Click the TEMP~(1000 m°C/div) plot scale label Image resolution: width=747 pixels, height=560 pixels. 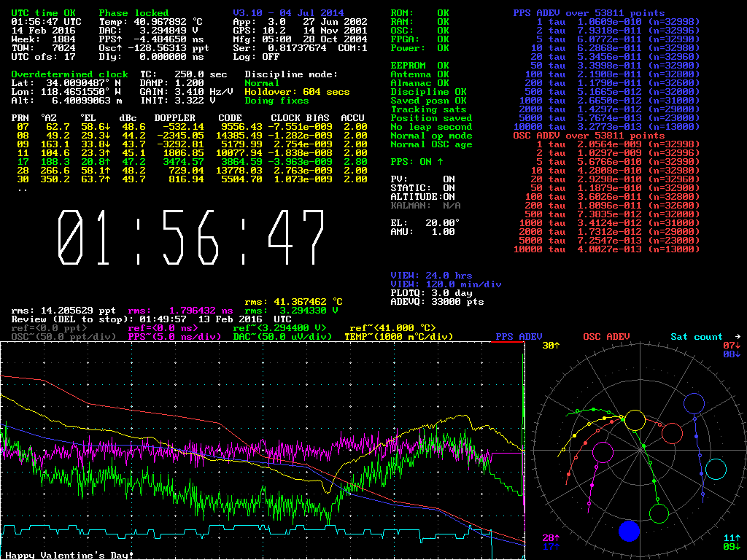coord(399,337)
